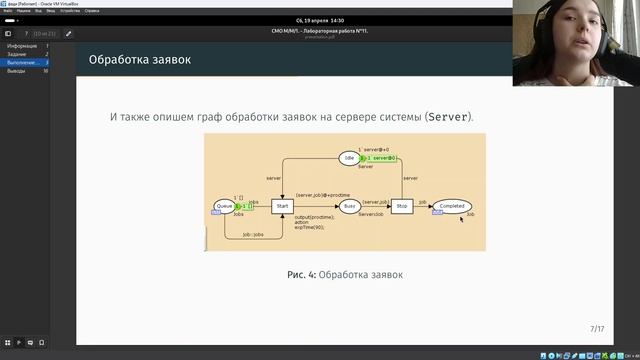Click the VirtualBox window app icon
The height and width of the screenshot is (360, 640).
tap(3, 3)
